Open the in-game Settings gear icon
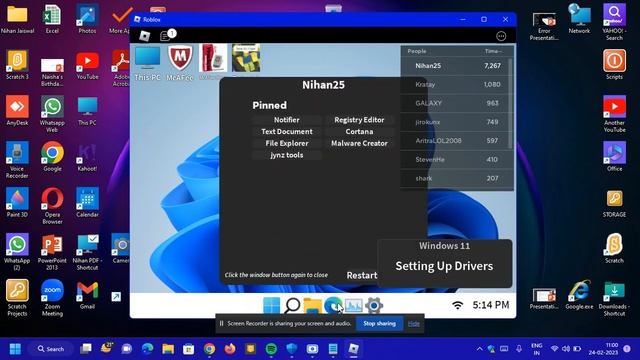 click(x=373, y=305)
